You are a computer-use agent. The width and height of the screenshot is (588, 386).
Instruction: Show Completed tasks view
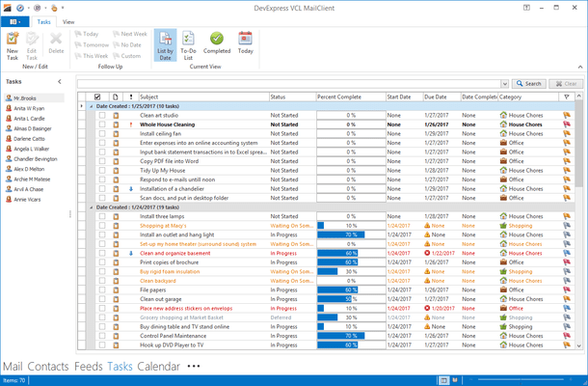[x=217, y=44]
